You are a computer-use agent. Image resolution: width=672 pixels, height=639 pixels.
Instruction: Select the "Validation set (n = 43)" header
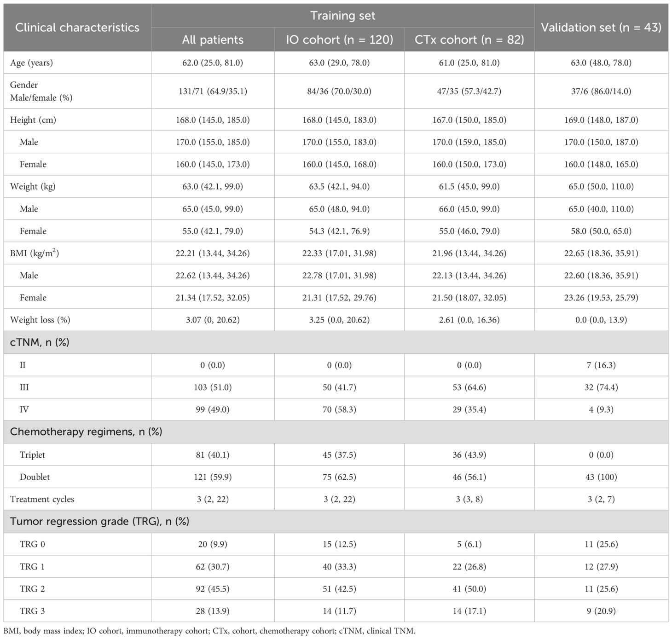click(x=601, y=28)
